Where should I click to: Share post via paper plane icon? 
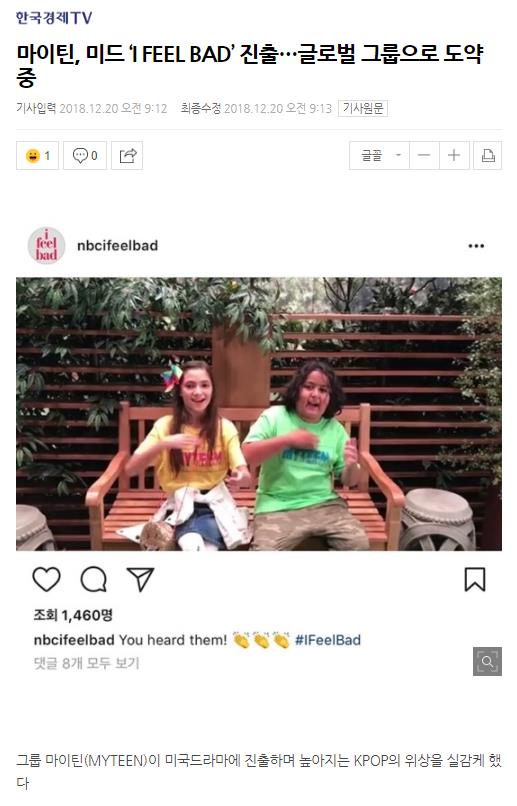click(140, 579)
